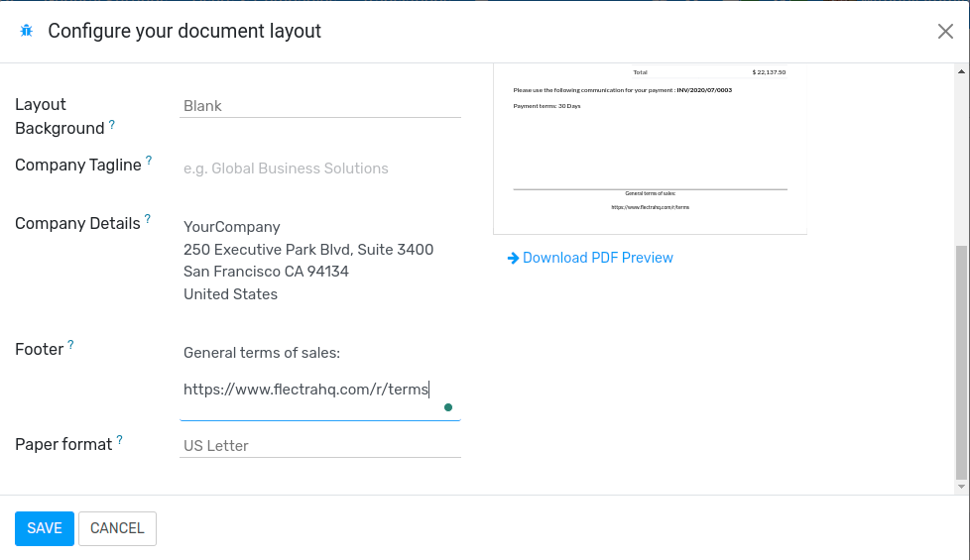This screenshot has width=970, height=560.
Task: Click the Footer terms URL text
Action: click(x=305, y=390)
